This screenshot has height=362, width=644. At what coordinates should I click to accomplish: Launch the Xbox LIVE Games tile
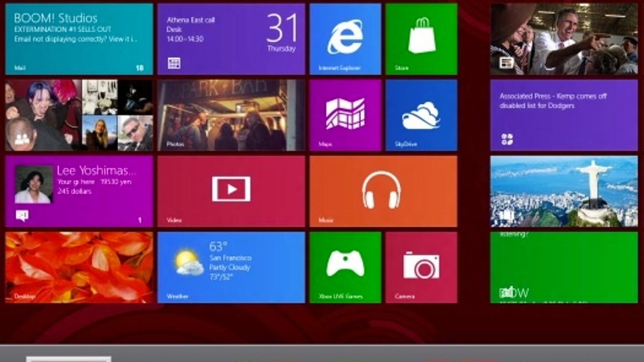[x=345, y=267]
